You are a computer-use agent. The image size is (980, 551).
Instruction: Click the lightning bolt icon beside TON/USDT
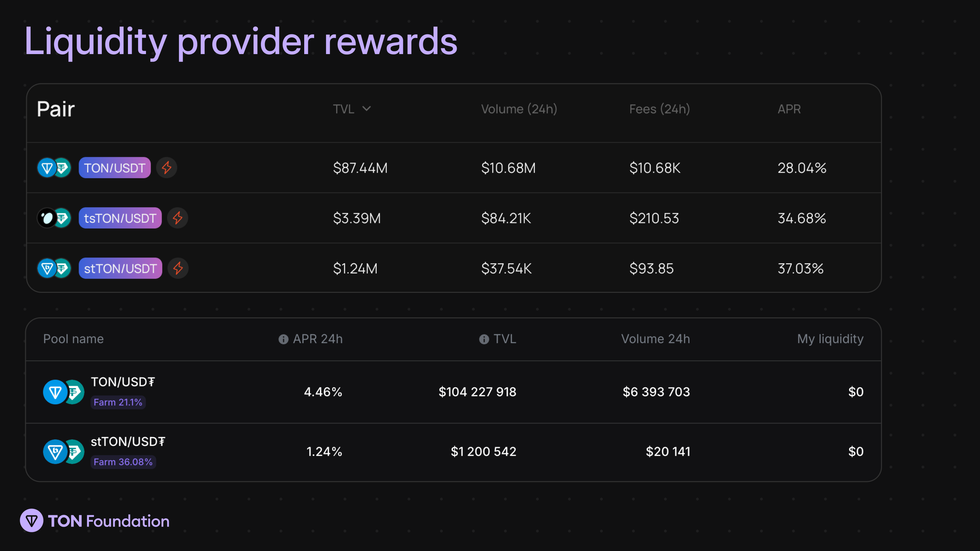coord(167,168)
